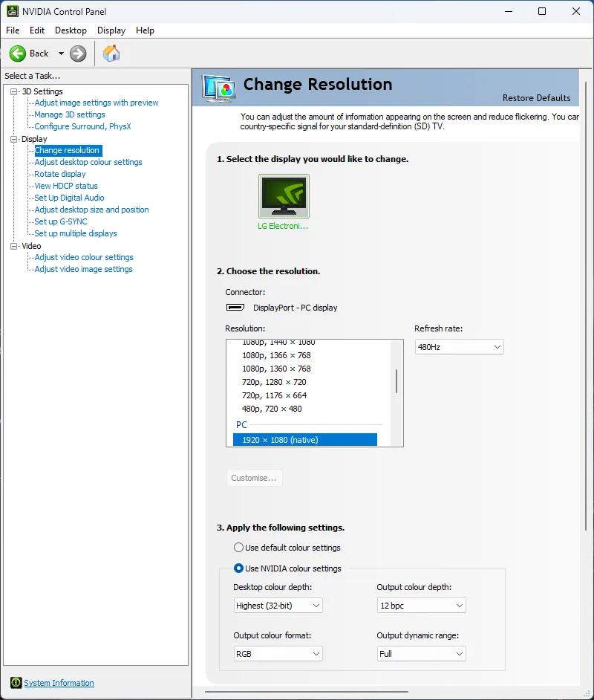Open the System Information link
This screenshot has height=700, width=594.
coord(59,683)
